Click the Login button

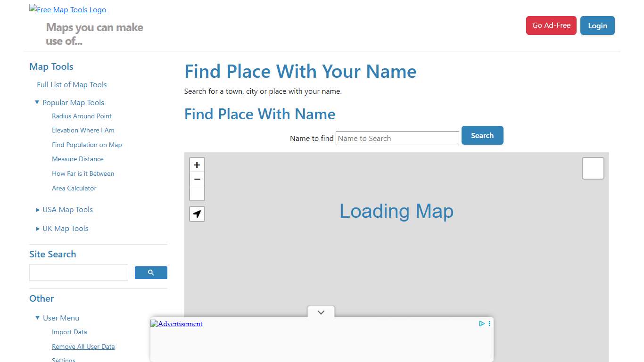point(597,25)
